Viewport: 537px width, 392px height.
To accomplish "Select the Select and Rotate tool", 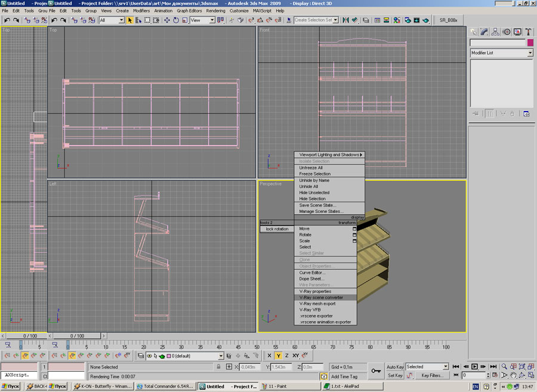I will tap(175, 20).
